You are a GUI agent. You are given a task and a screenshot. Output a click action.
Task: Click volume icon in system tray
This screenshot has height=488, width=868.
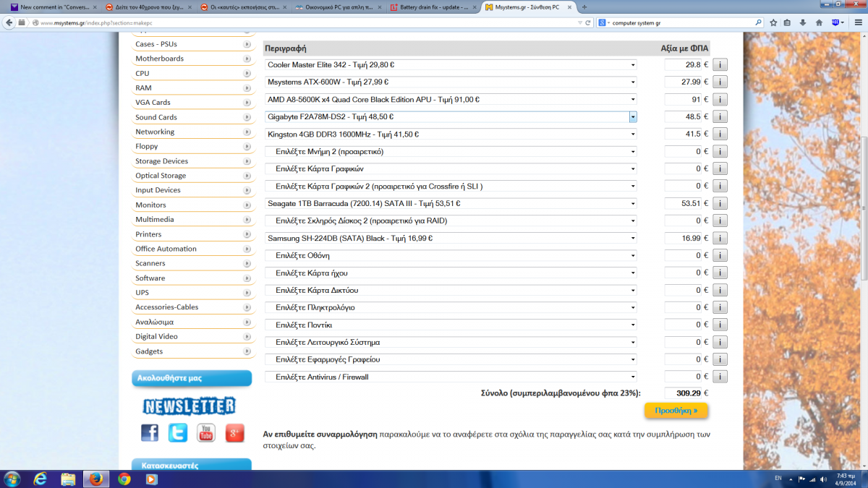823,479
